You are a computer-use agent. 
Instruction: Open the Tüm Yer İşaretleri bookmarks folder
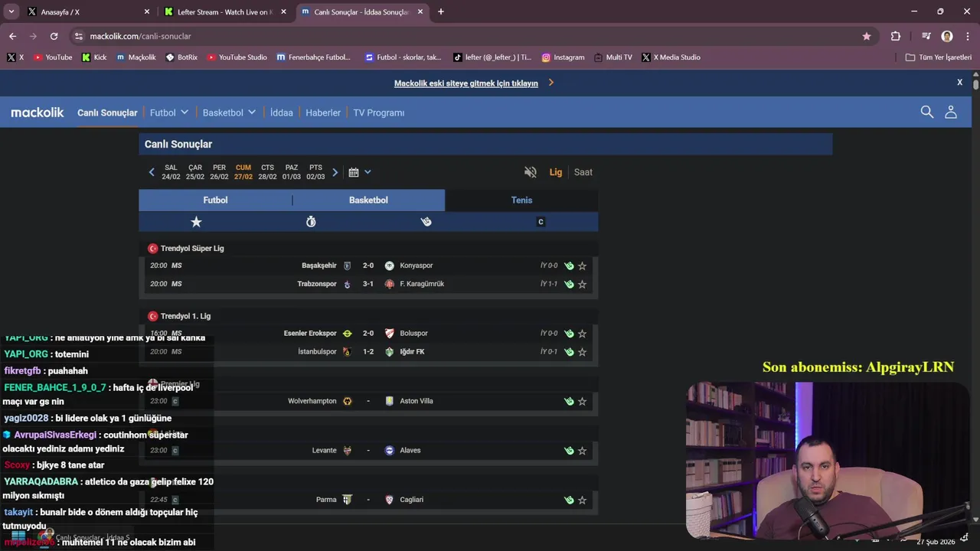coord(938,57)
